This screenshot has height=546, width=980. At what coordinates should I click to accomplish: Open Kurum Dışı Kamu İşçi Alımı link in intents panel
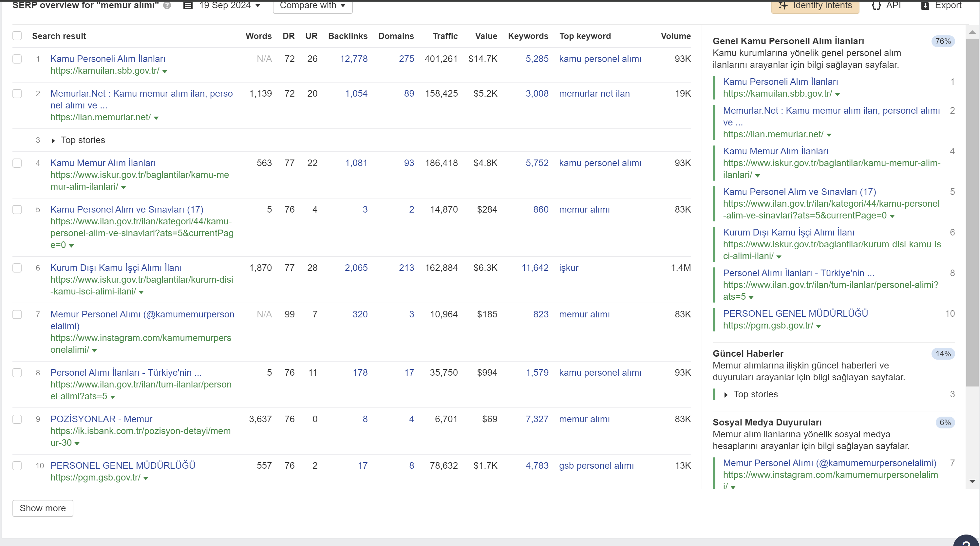[788, 233]
